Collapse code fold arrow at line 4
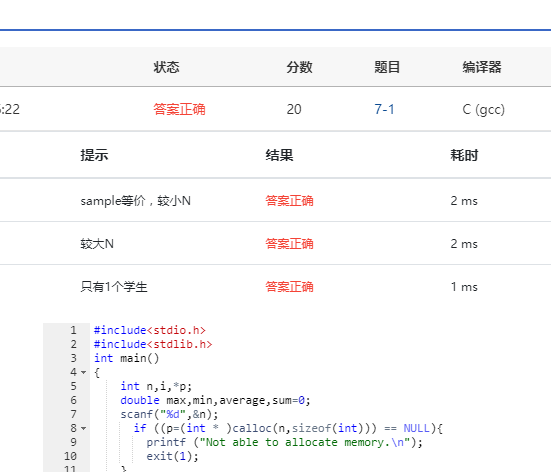551x472 pixels. [x=83, y=372]
